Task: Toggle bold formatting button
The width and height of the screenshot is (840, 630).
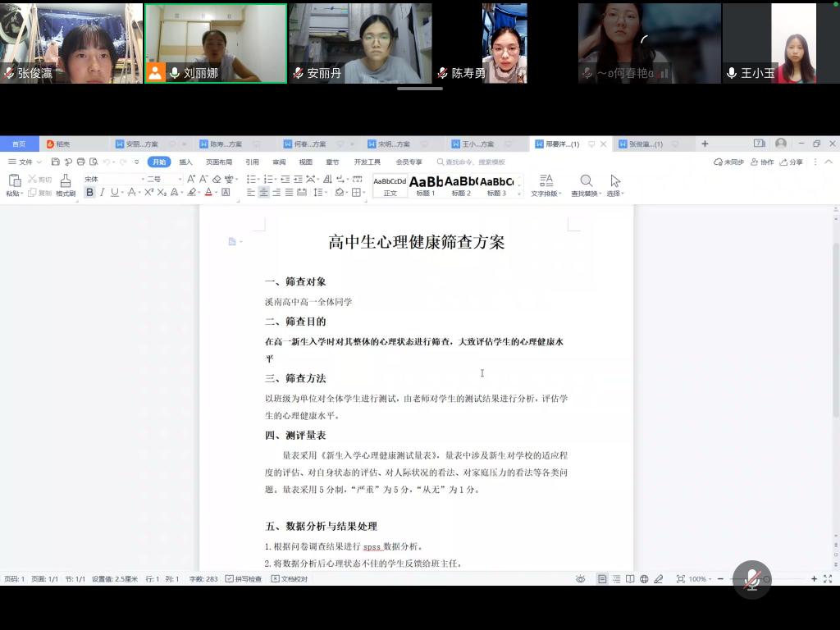Action: tap(89, 193)
